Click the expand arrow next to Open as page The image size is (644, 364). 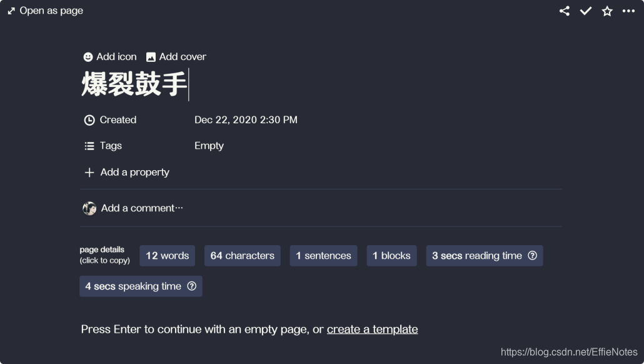click(x=11, y=10)
